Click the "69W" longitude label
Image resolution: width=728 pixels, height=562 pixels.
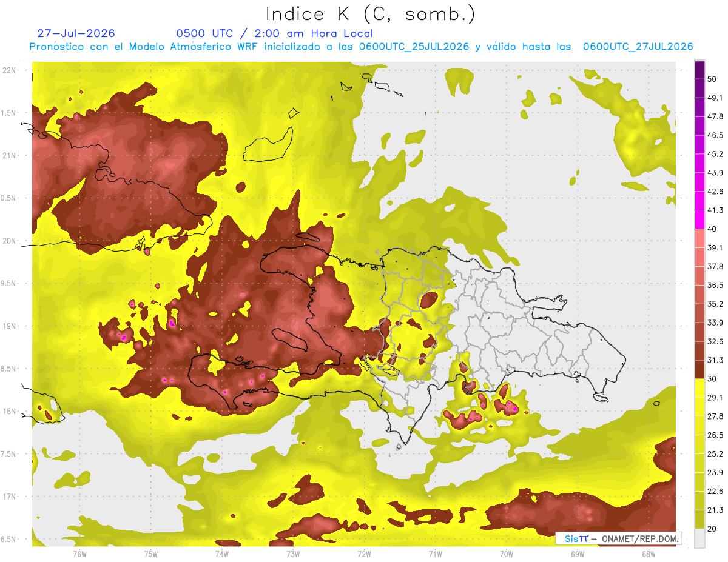[578, 554]
